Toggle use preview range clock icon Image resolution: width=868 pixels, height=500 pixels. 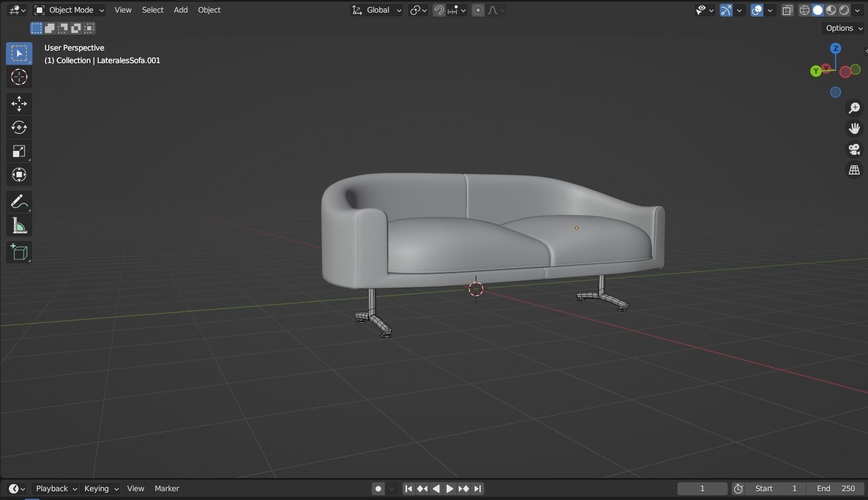coord(739,488)
